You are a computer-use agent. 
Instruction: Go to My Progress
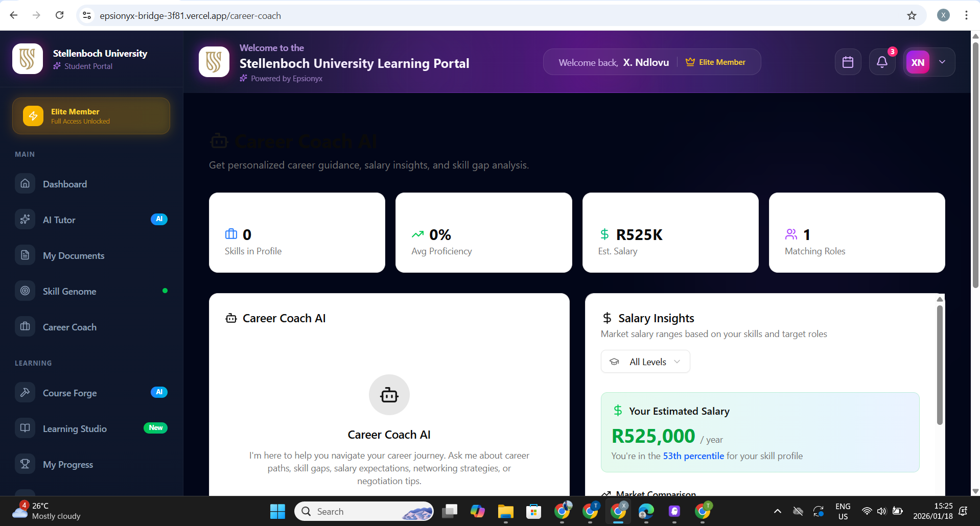(x=91, y=464)
